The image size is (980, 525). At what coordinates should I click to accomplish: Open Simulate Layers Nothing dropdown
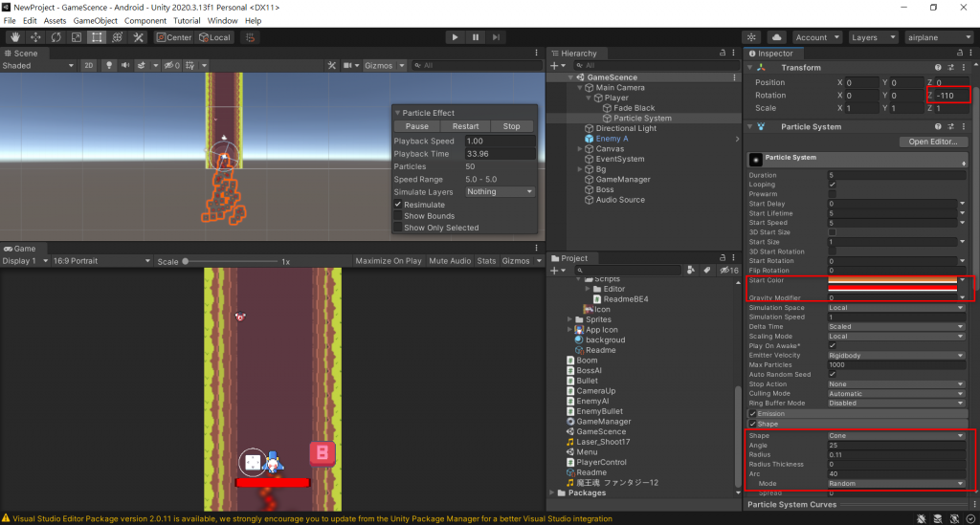coord(500,191)
